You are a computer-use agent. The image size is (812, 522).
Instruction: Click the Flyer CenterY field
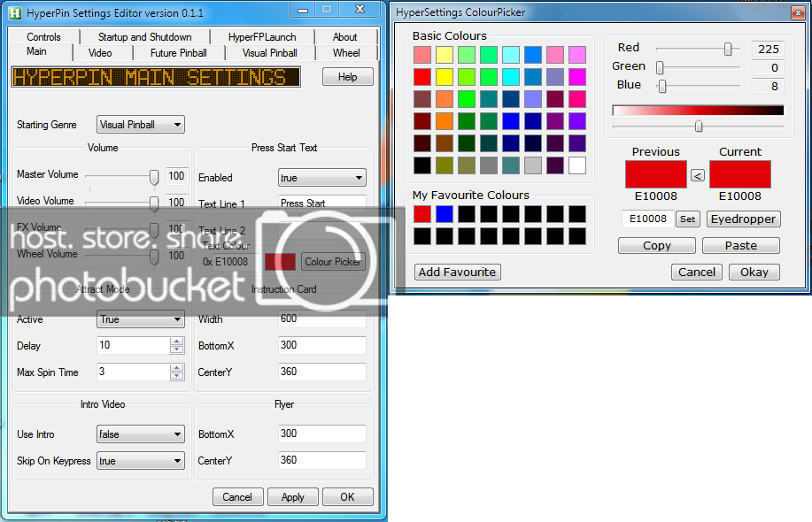click(x=321, y=460)
